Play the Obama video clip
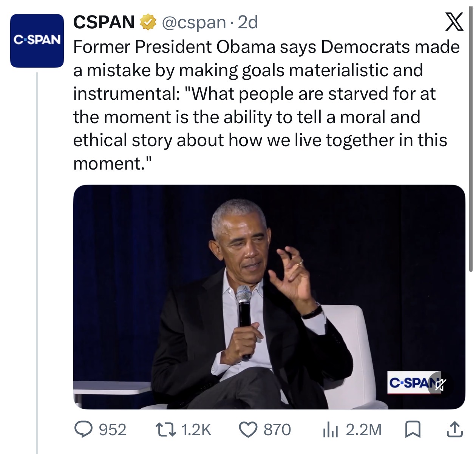The image size is (476, 454). [x=269, y=297]
